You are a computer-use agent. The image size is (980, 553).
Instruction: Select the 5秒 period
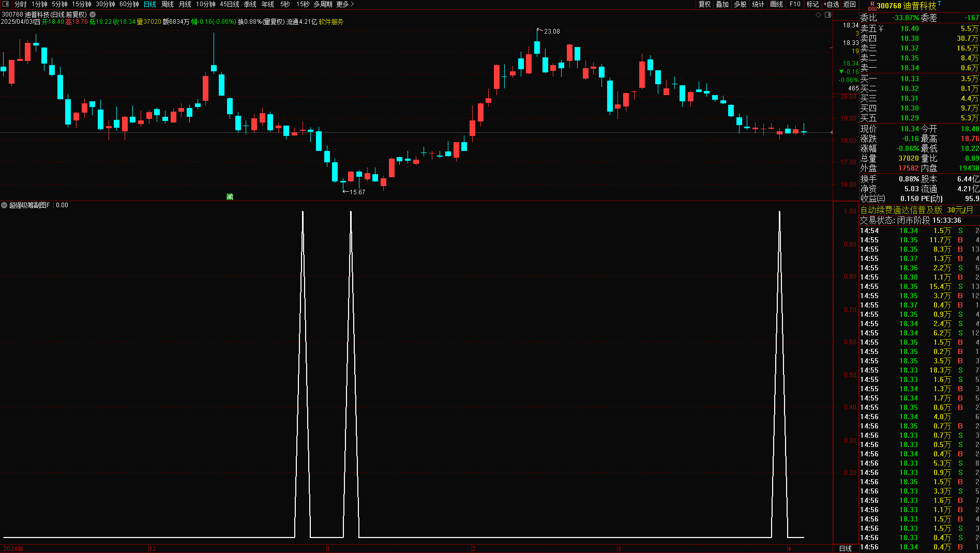285,4
